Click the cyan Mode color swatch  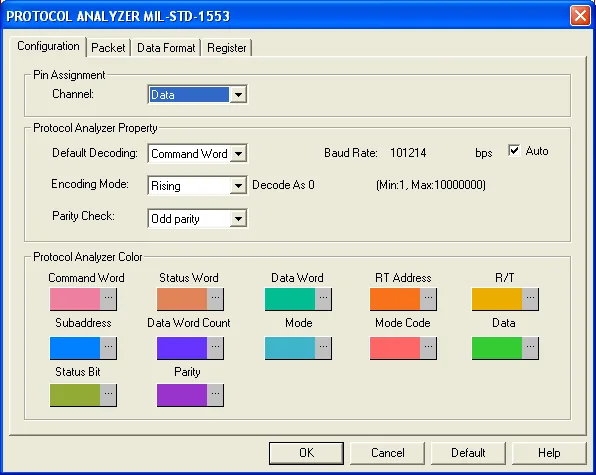290,348
